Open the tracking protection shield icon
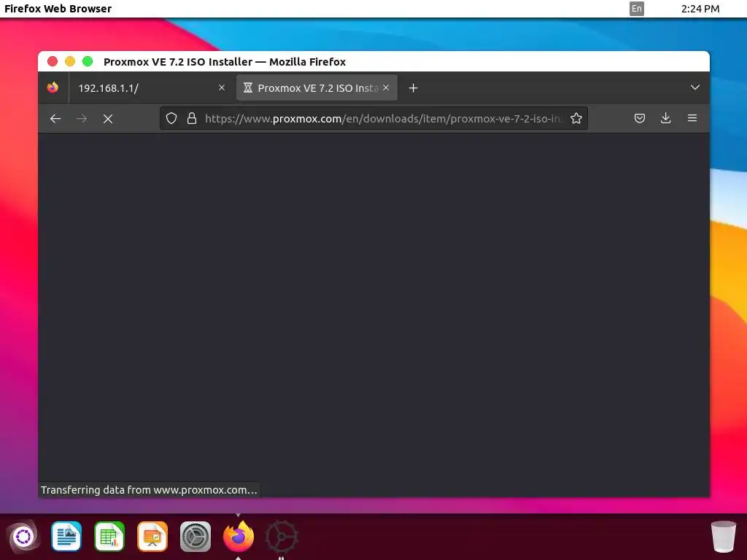This screenshot has height=560, width=747. pyautogui.click(x=171, y=118)
